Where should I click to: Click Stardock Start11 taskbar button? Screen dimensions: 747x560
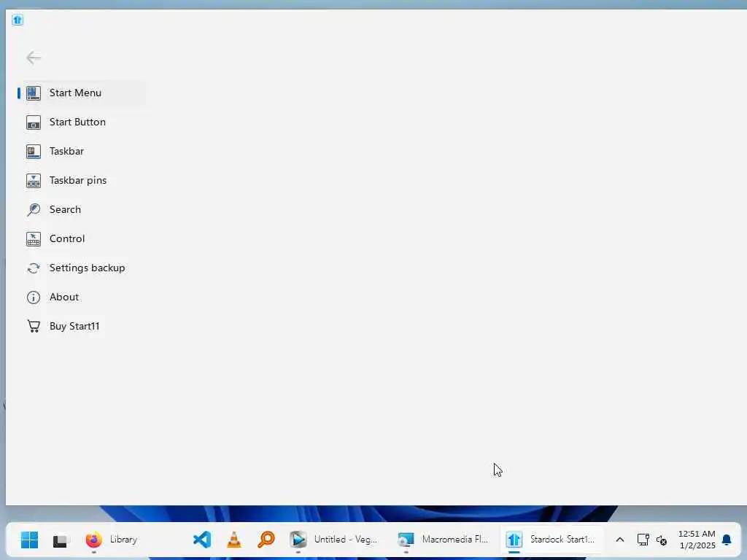point(551,540)
